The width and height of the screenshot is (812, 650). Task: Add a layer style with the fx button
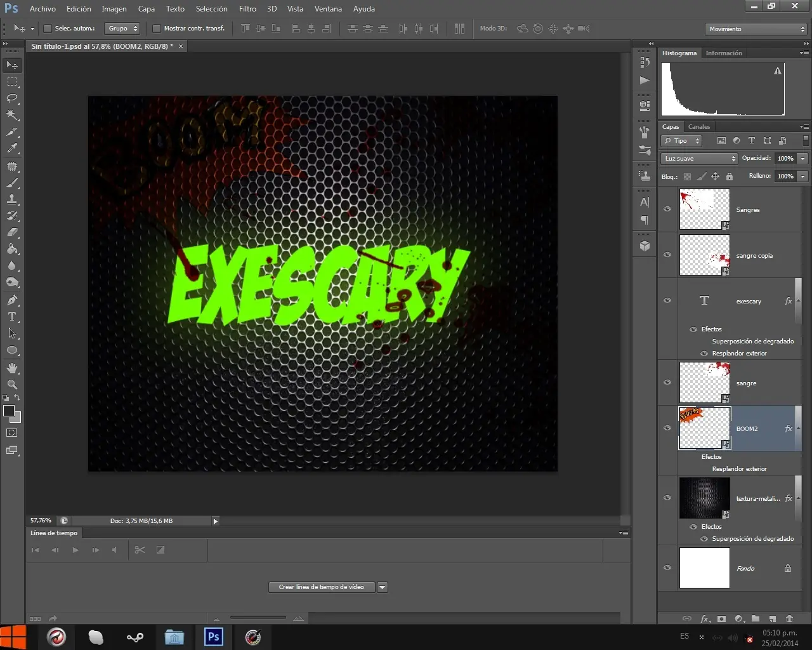(704, 619)
